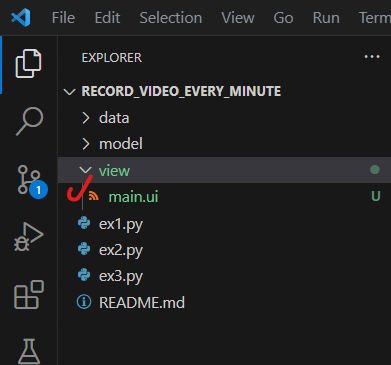Open the Selection menu
391x365 pixels.
(x=171, y=18)
